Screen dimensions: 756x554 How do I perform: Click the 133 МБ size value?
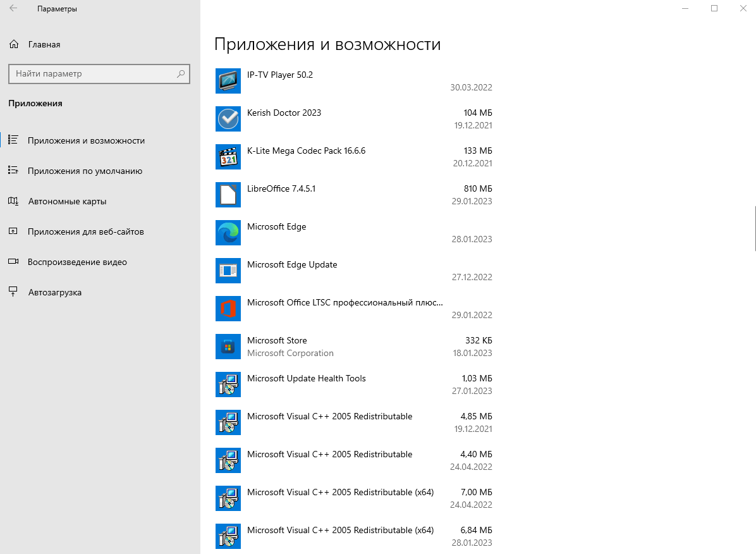478,151
